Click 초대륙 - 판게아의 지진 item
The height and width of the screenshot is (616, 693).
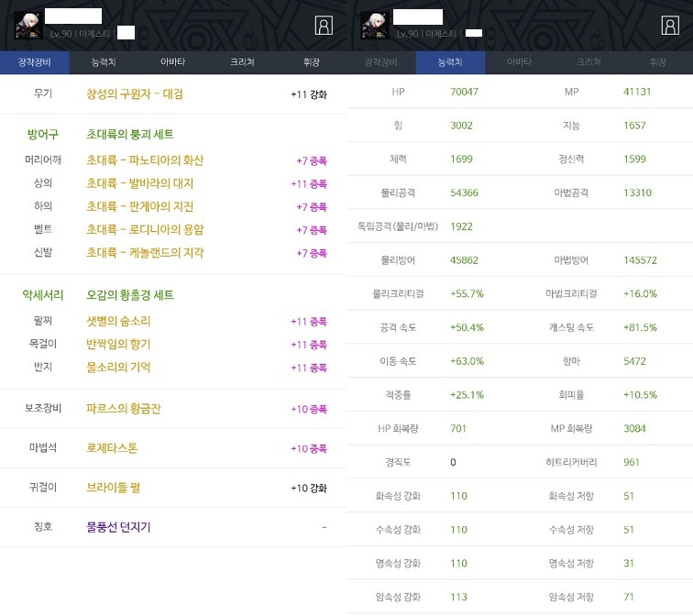(139, 206)
